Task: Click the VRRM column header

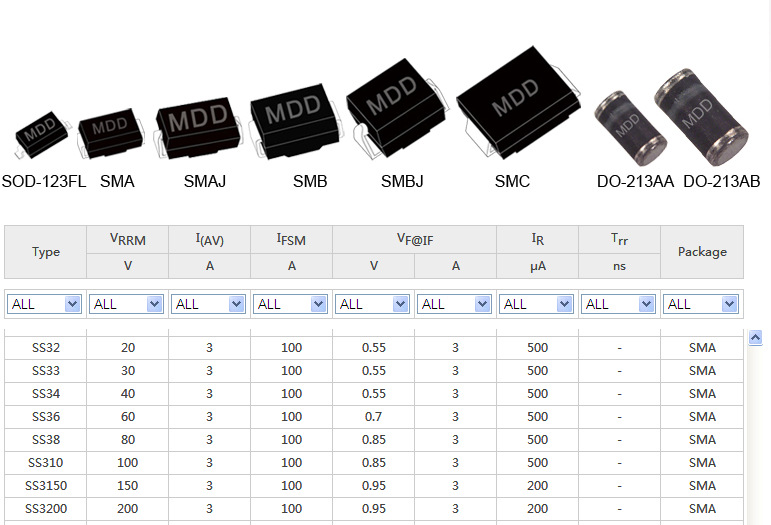Action: (127, 240)
